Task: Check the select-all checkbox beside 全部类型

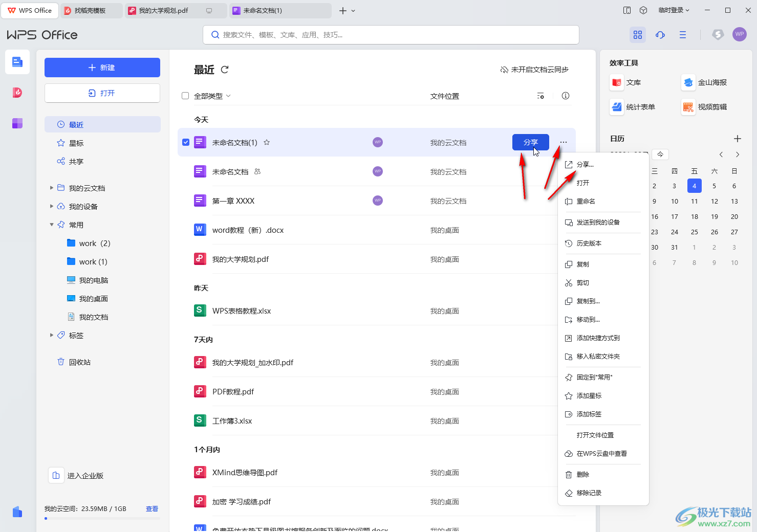Action: pyautogui.click(x=185, y=96)
